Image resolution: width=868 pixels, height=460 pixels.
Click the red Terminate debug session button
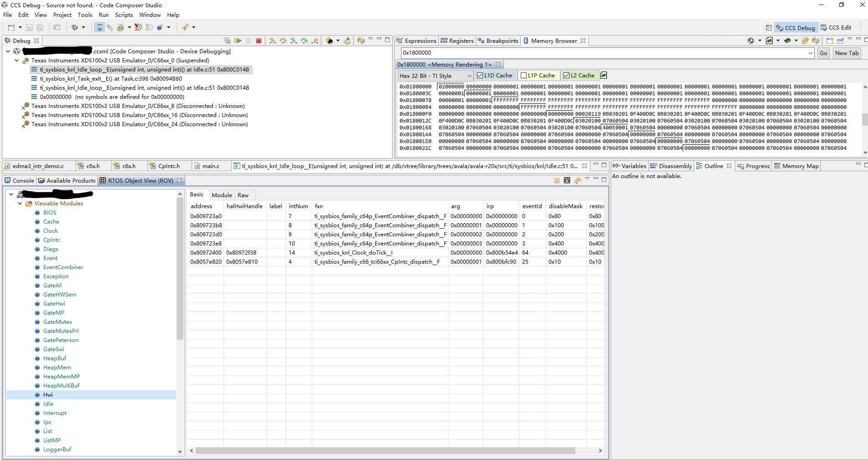tap(259, 41)
